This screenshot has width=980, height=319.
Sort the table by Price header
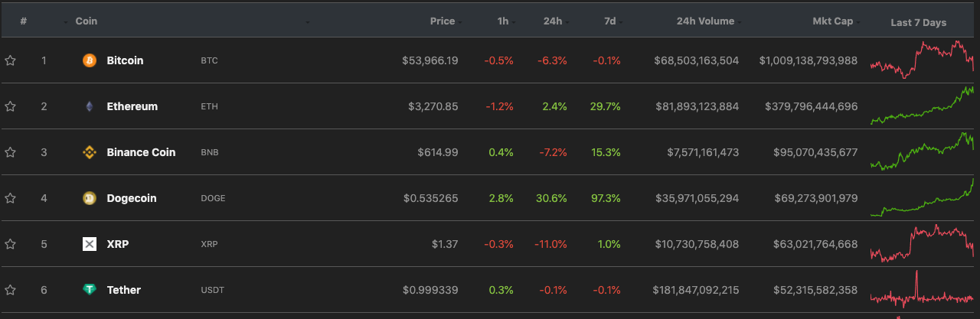[443, 21]
